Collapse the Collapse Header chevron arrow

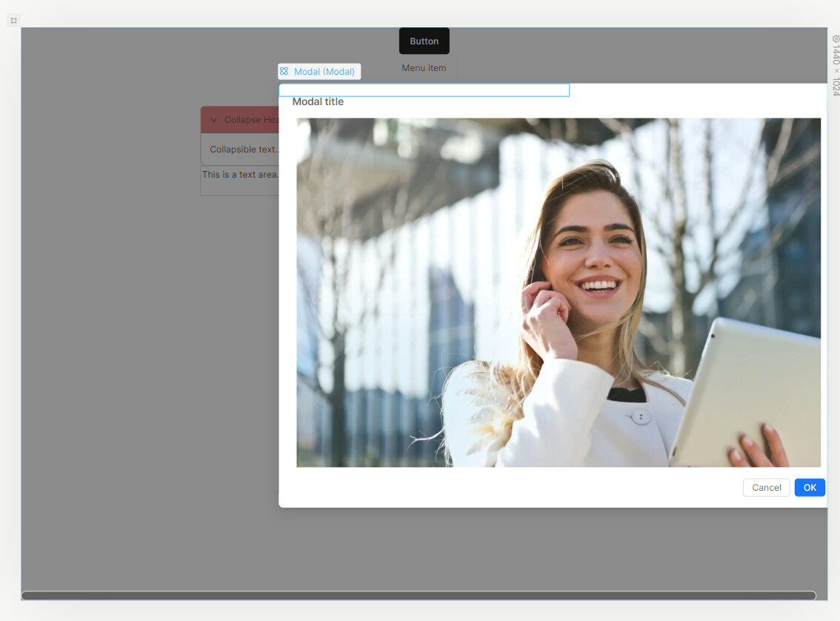(213, 120)
